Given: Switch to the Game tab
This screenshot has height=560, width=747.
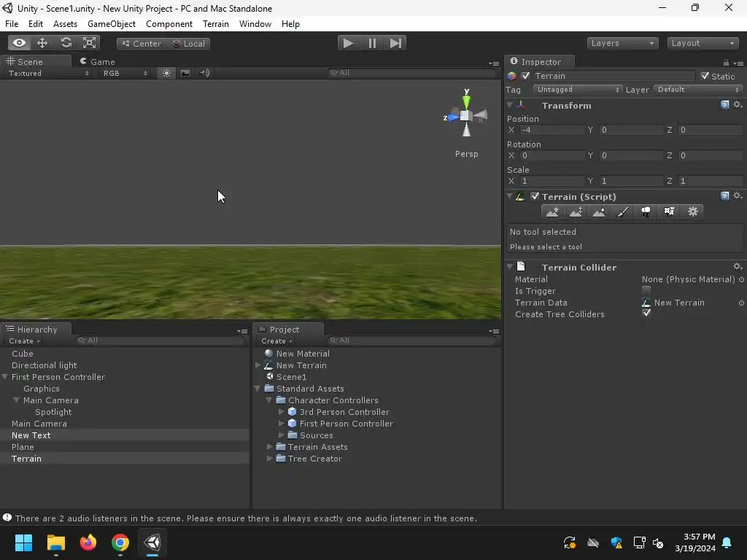Looking at the screenshot, I should (98, 61).
